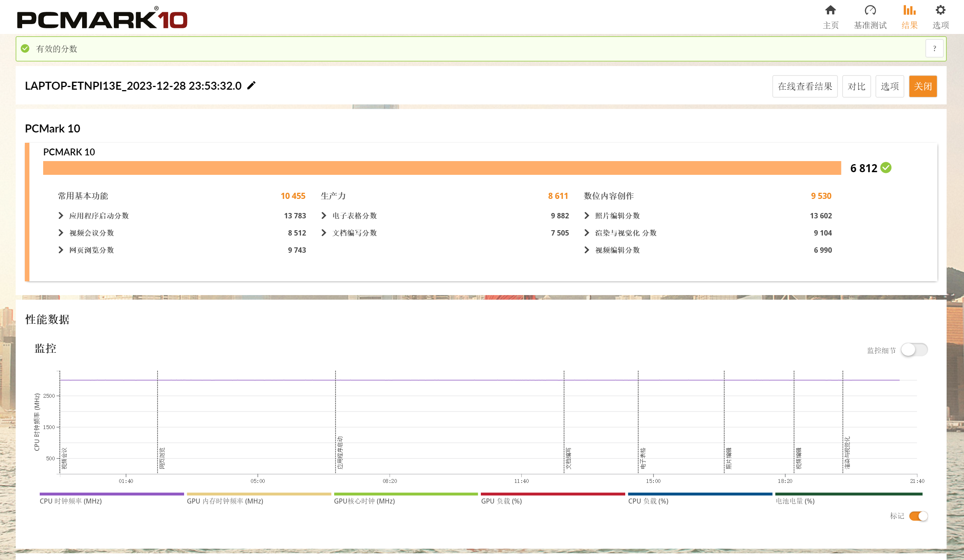Viewport: 964px width, 560px height.
Task: Click the 6 990 video editing score value
Action: pos(823,250)
